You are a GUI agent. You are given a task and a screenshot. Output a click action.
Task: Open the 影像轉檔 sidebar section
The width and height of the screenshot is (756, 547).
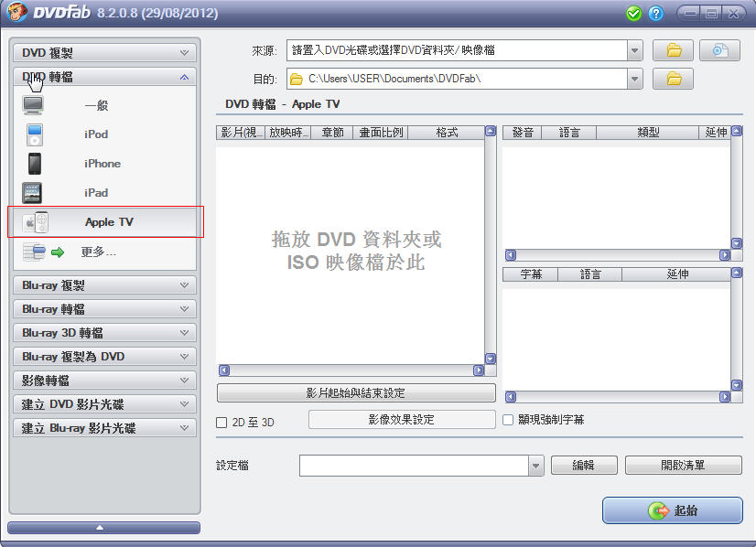coord(104,381)
